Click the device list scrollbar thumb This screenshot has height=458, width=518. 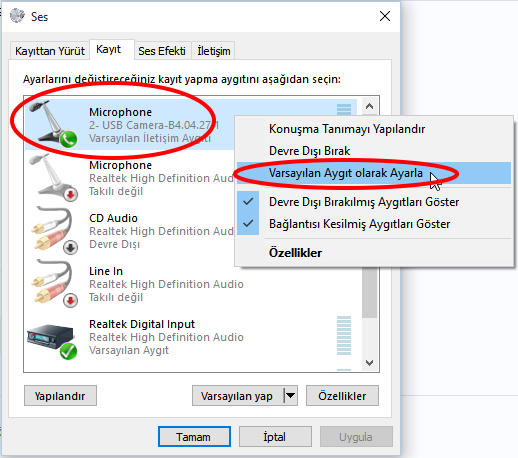[x=369, y=292]
